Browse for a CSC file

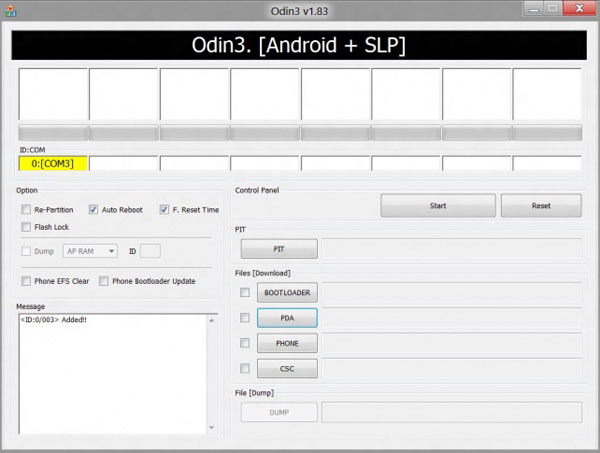[287, 368]
